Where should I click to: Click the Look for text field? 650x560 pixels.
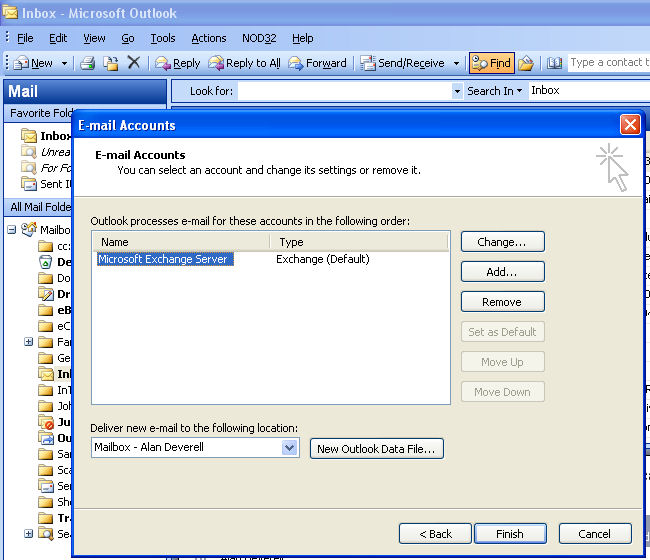(345, 91)
